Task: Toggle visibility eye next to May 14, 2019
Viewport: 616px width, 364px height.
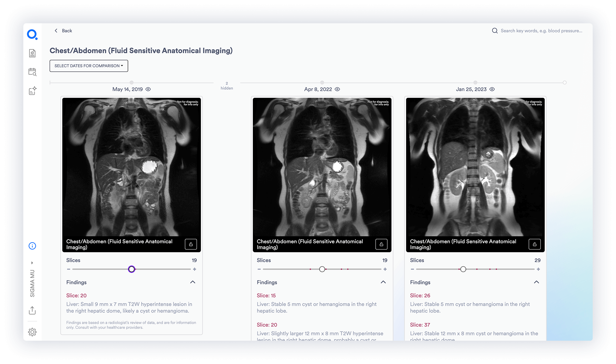Action: click(x=148, y=89)
